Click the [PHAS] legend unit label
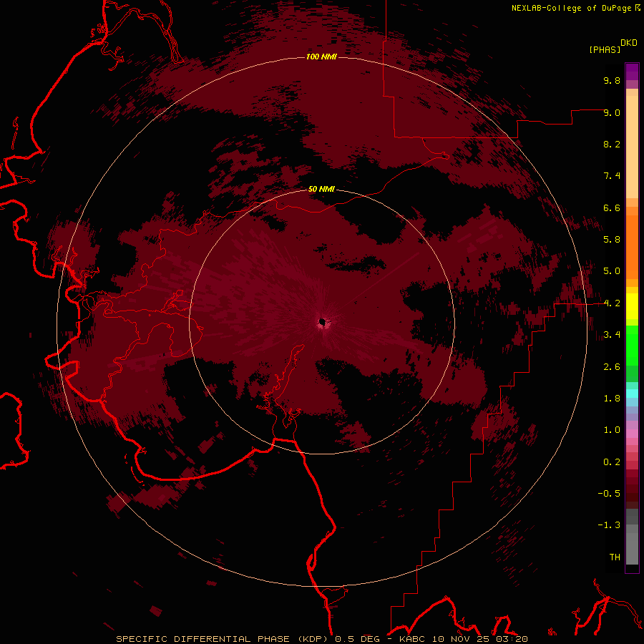644x644 pixels. tap(605, 49)
